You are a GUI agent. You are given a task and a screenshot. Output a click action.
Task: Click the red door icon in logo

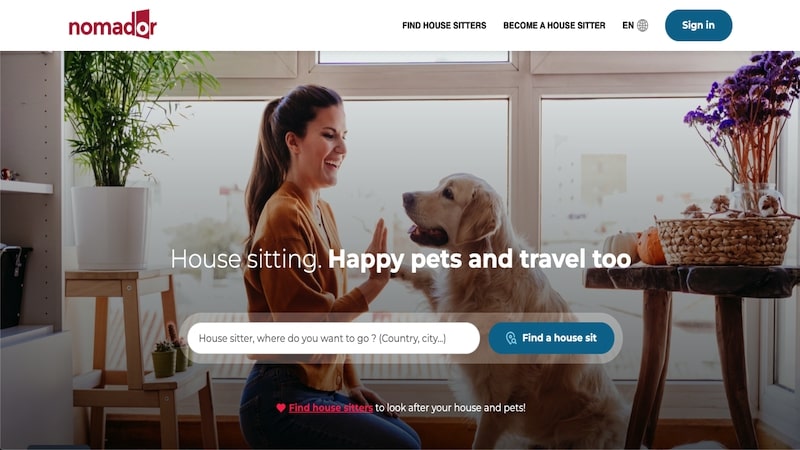tap(144, 24)
